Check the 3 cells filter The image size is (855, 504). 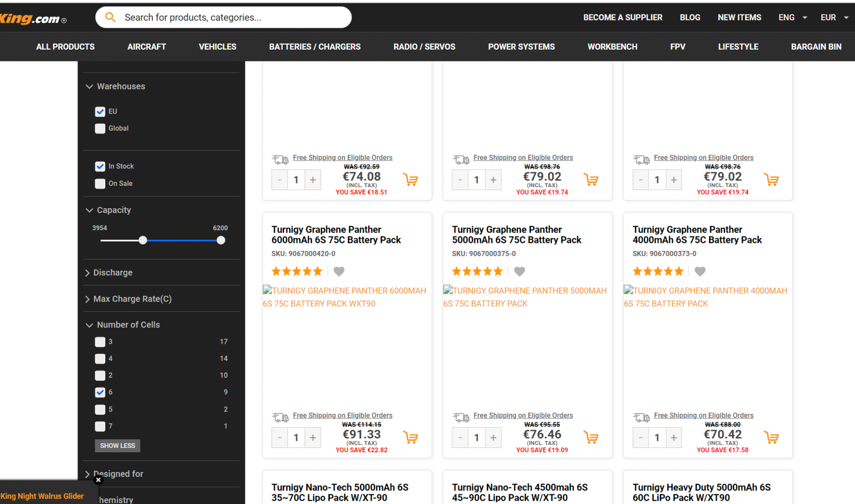100,342
